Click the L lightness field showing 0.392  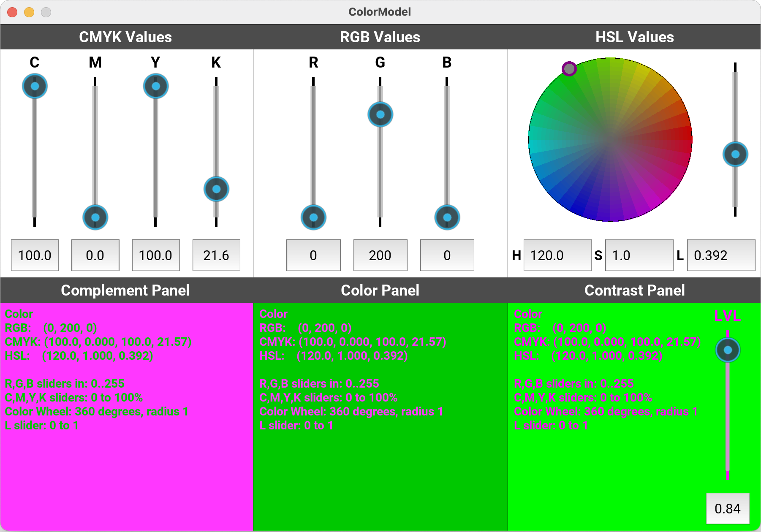pyautogui.click(x=721, y=255)
